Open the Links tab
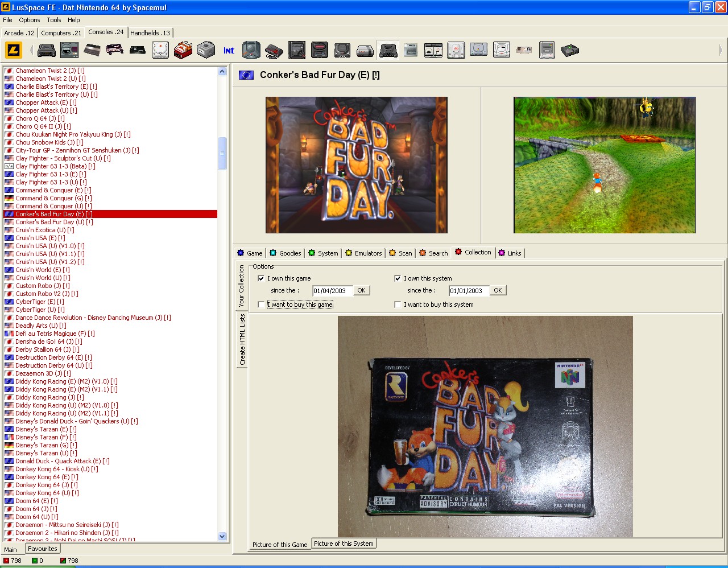 [x=510, y=253]
